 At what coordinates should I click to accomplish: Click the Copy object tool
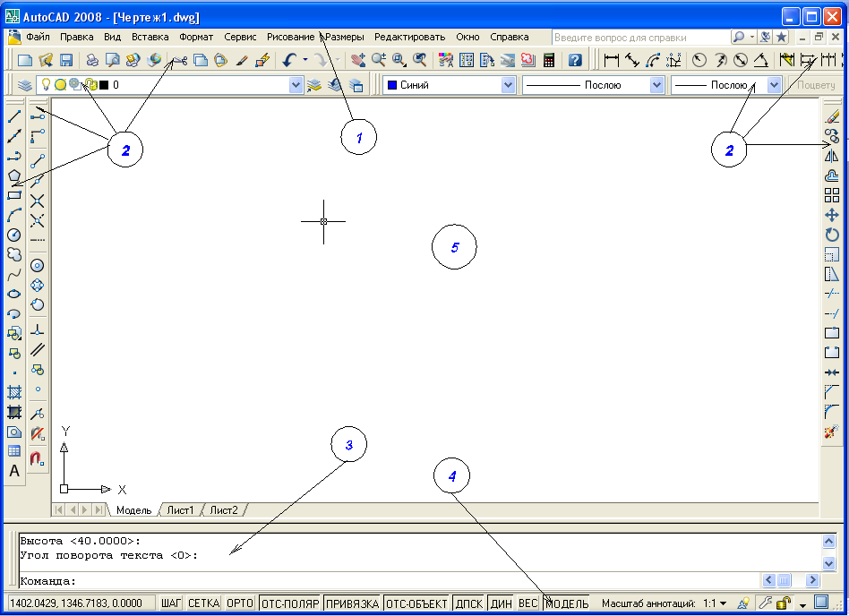click(x=832, y=136)
